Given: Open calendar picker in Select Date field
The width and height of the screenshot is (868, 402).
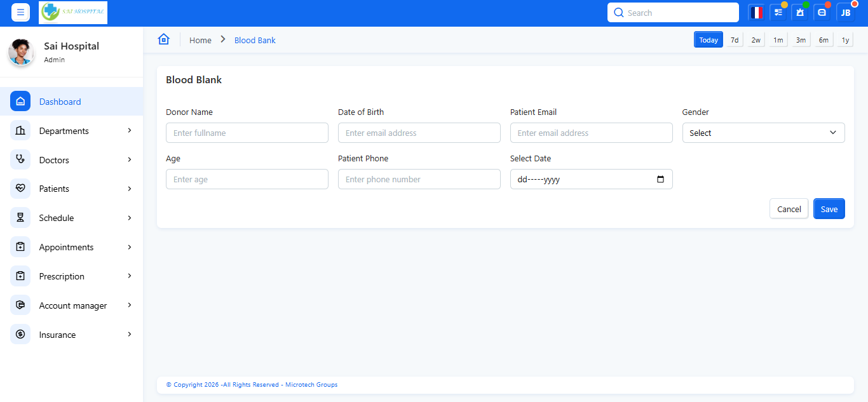Looking at the screenshot, I should coord(660,179).
